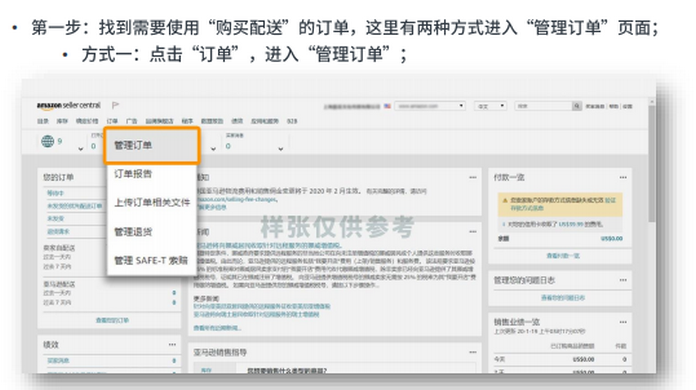Open the ellipsis menu on 销售业绩一览 card

(x=623, y=322)
